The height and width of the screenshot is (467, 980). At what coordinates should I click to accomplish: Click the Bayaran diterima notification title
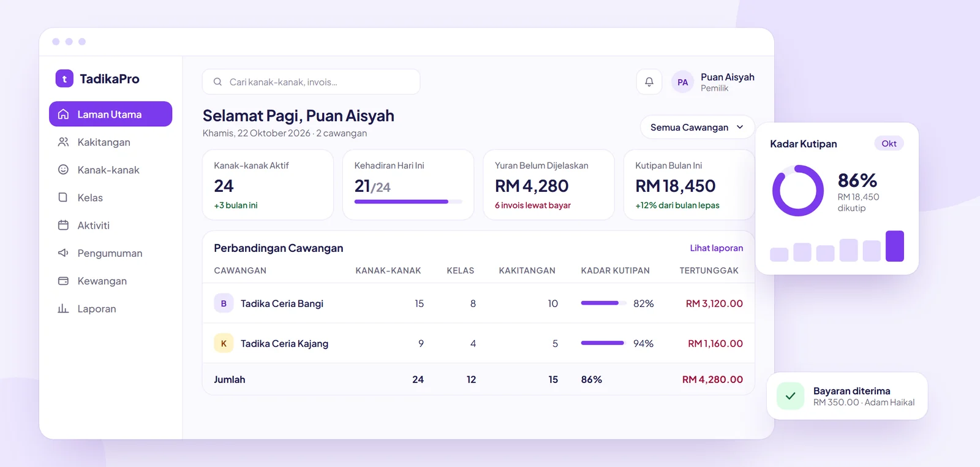point(852,391)
